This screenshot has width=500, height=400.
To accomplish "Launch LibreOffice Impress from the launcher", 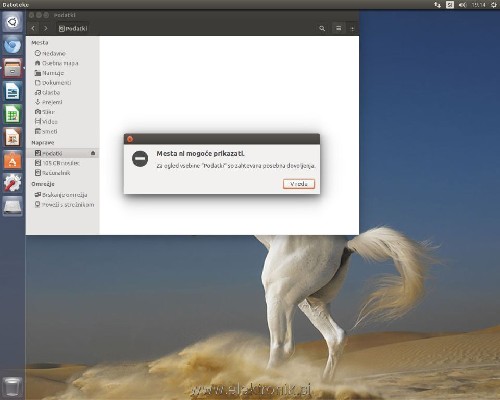I will [x=12, y=137].
